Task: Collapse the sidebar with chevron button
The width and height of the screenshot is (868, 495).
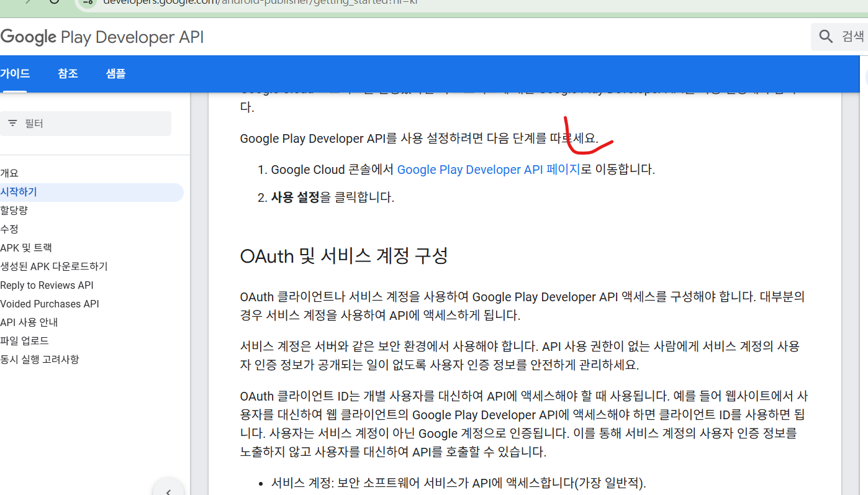Action: click(168, 490)
